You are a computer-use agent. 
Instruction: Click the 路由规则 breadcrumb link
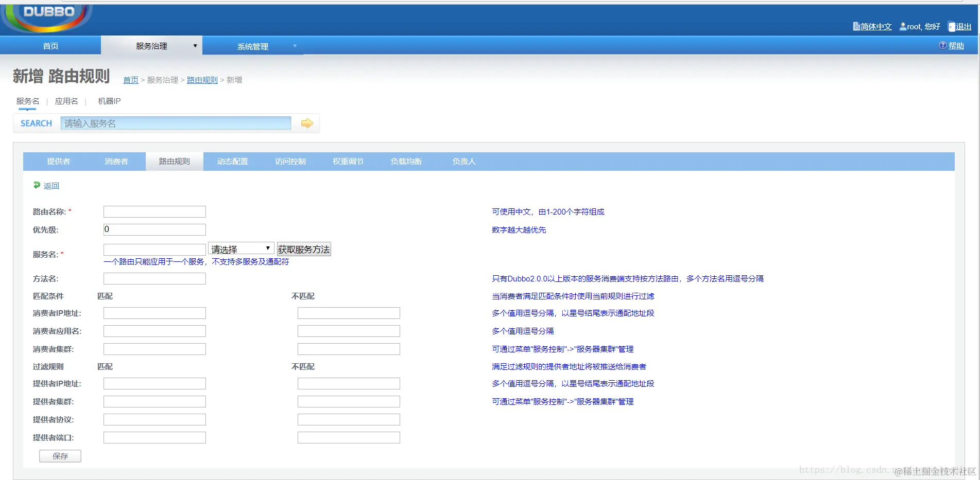tap(202, 80)
